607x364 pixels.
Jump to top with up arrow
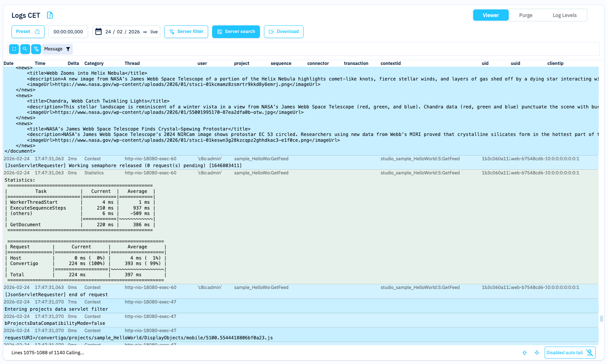525,353
